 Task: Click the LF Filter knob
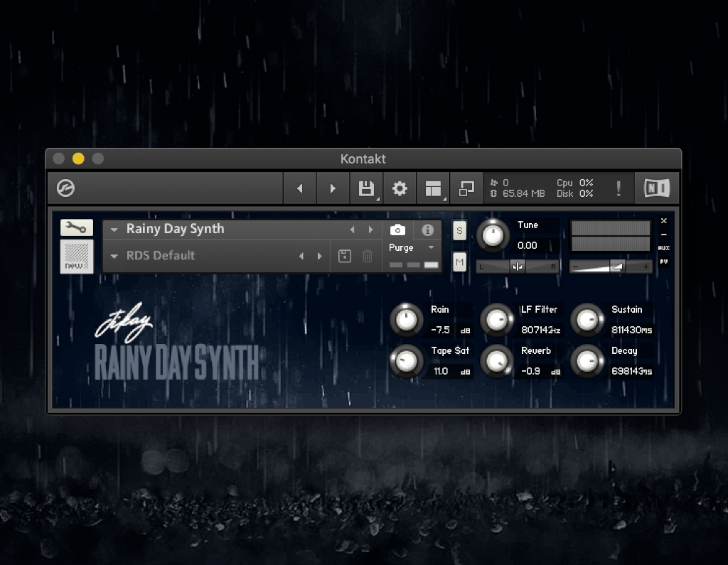pyautogui.click(x=496, y=320)
